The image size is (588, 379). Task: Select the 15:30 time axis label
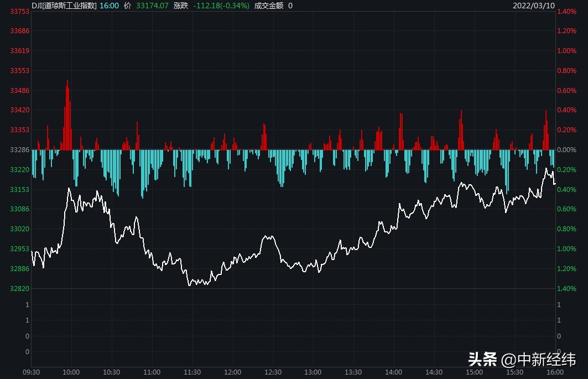pyautogui.click(x=514, y=372)
